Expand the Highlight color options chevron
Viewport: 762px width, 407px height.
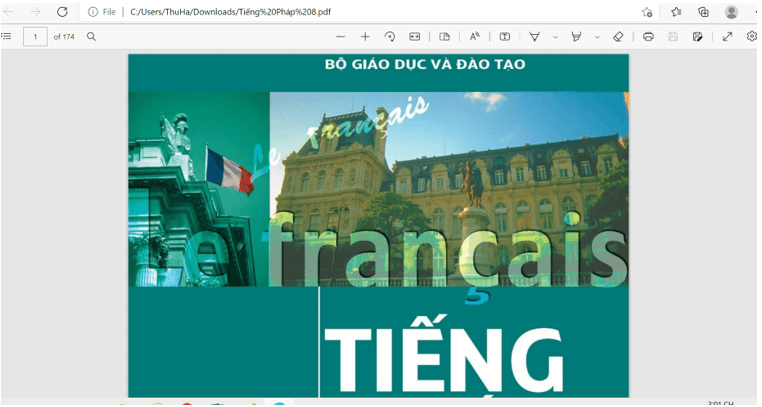(597, 37)
